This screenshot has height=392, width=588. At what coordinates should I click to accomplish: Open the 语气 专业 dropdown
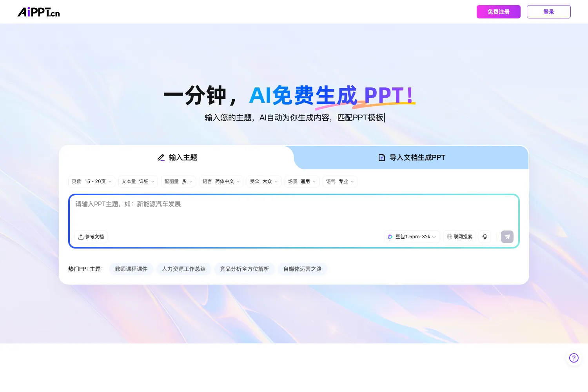(x=340, y=181)
